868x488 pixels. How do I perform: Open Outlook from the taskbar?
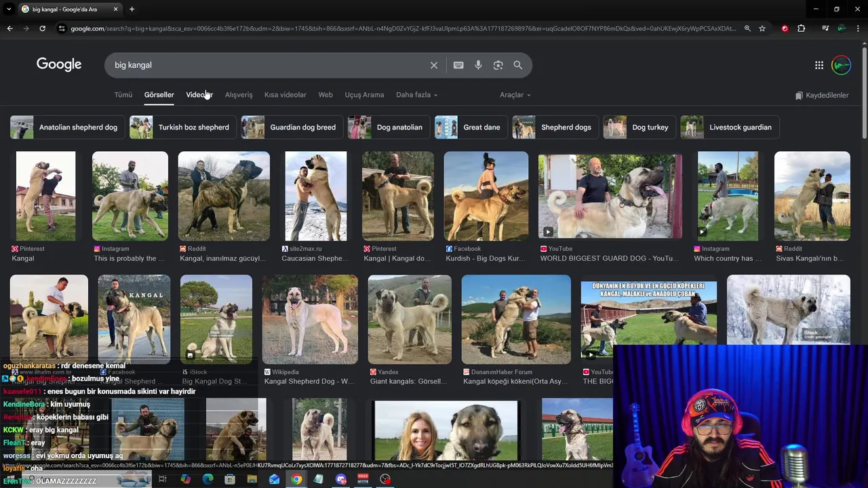(274, 479)
